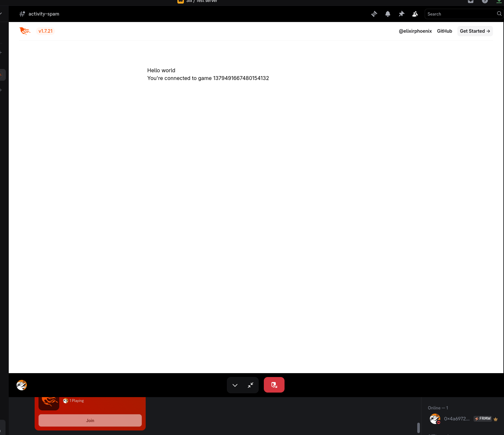Toggle the member list icon
The width and height of the screenshot is (504, 435).
tap(415, 14)
